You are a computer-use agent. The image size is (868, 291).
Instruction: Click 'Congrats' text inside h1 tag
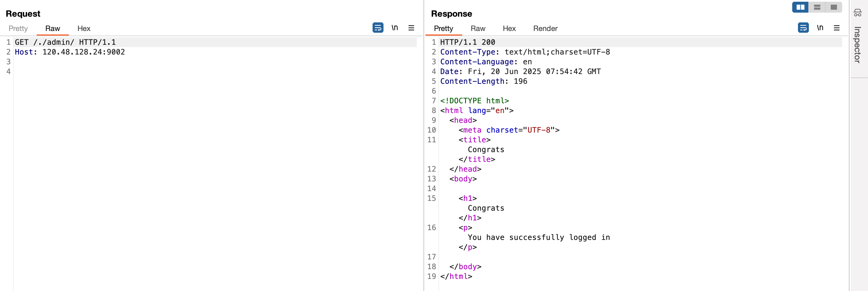(486, 208)
